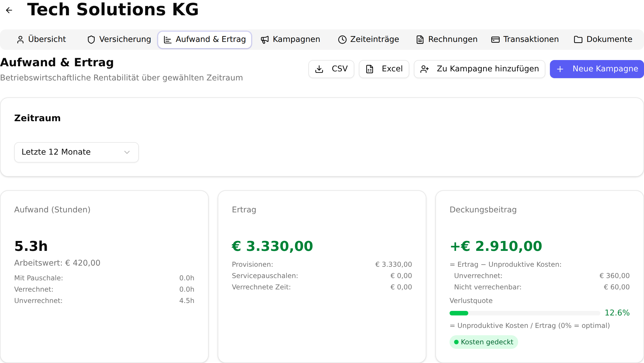Screen dimensions: 644x363
Task: Click the Arbeitswert: € 420,00 text
Action: coord(57,263)
